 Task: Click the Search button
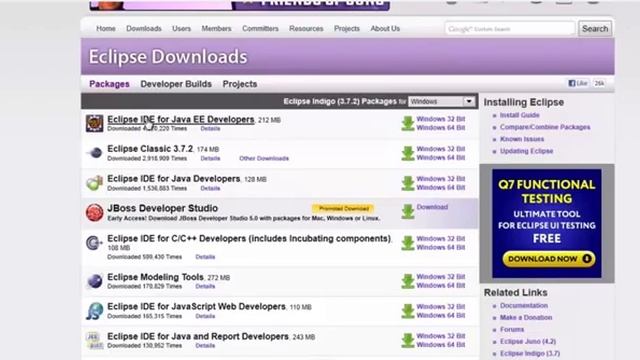click(x=595, y=29)
